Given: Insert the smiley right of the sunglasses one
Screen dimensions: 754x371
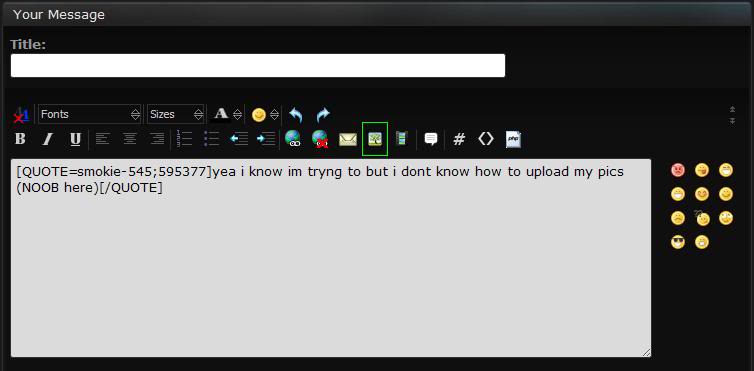Looking at the screenshot, I should (702, 242).
